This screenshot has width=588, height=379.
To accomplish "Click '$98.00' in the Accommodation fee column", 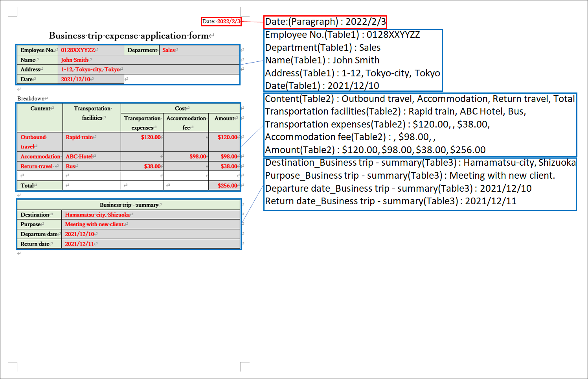I will click(x=198, y=156).
